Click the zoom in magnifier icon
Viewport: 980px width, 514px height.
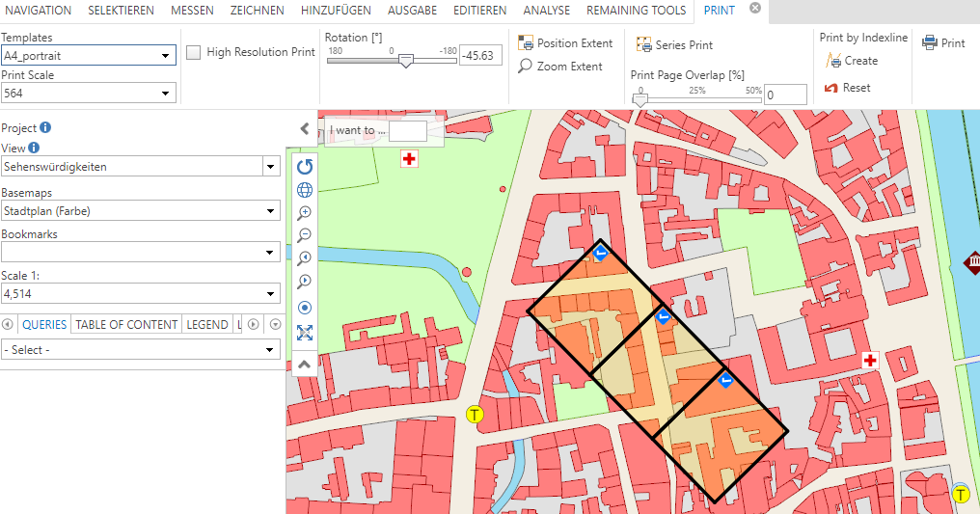(x=305, y=213)
